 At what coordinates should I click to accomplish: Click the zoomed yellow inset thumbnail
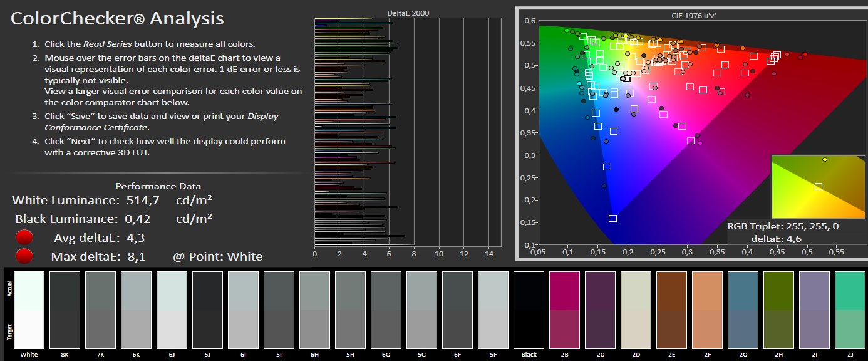(817, 187)
